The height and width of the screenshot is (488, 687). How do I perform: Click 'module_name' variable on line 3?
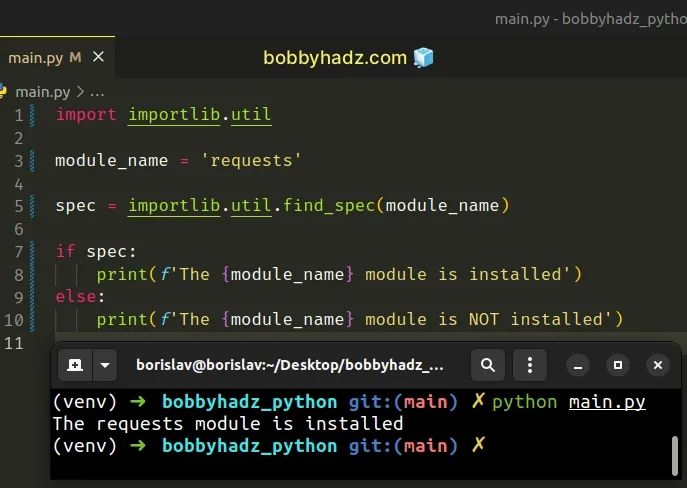111,160
